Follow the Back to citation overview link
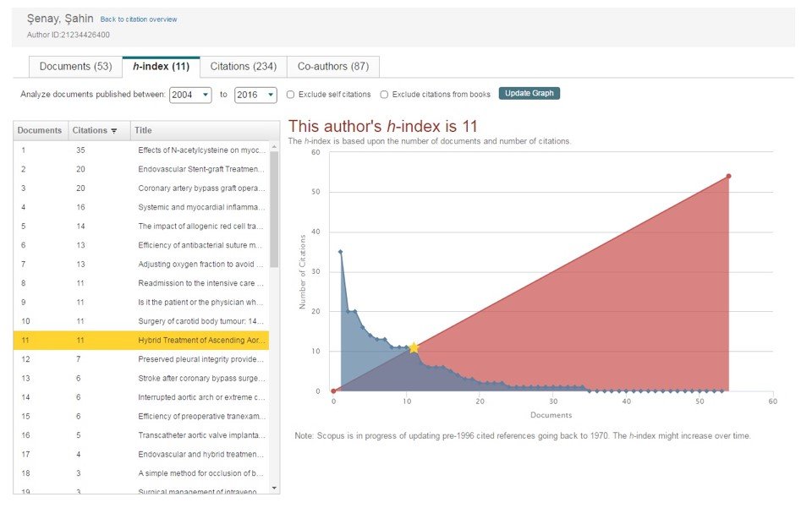 [x=139, y=19]
